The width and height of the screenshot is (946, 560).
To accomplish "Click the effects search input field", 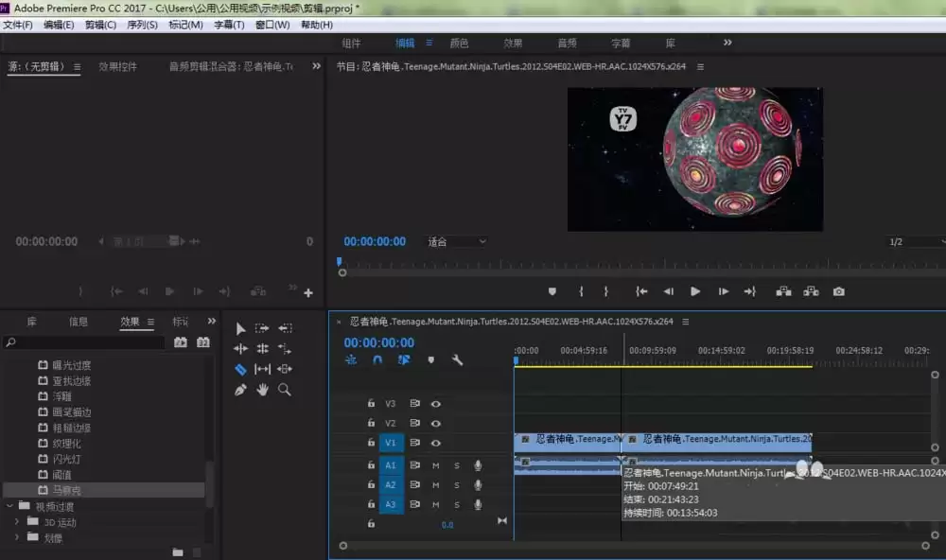I will pos(85,342).
